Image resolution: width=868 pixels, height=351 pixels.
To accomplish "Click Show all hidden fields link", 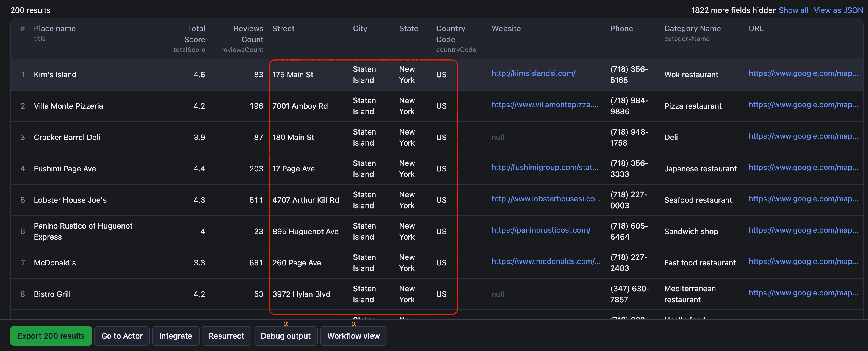I will (794, 10).
